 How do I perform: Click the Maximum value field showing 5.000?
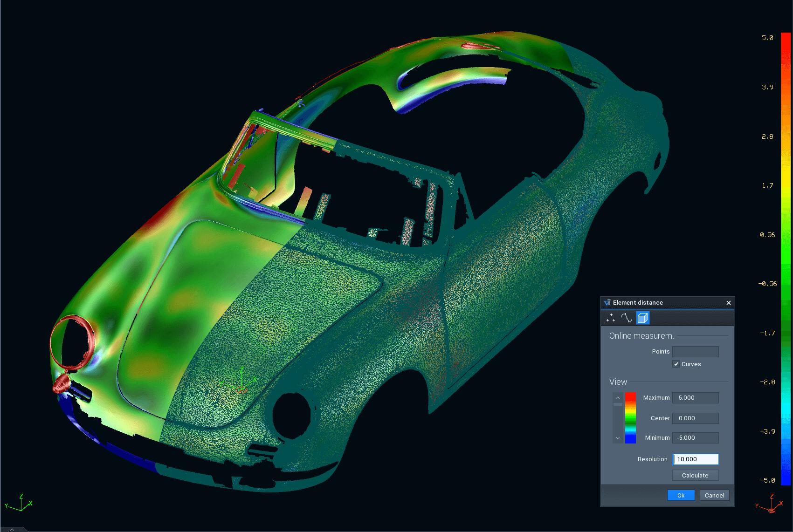(695, 397)
